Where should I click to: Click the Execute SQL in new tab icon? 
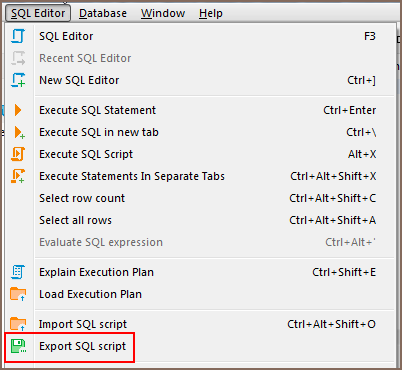[x=19, y=132]
